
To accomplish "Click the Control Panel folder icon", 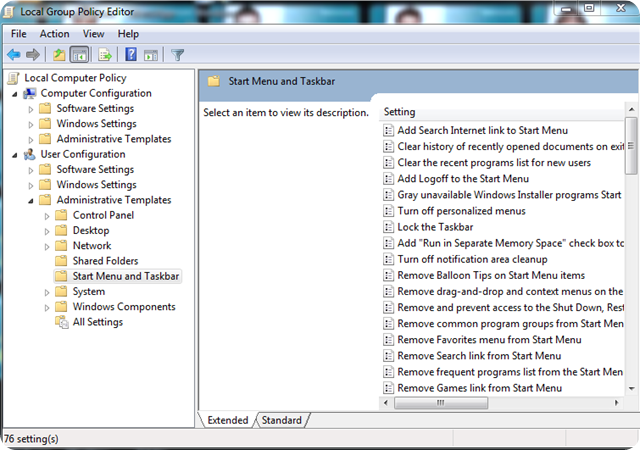I will pyautogui.click(x=61, y=215).
